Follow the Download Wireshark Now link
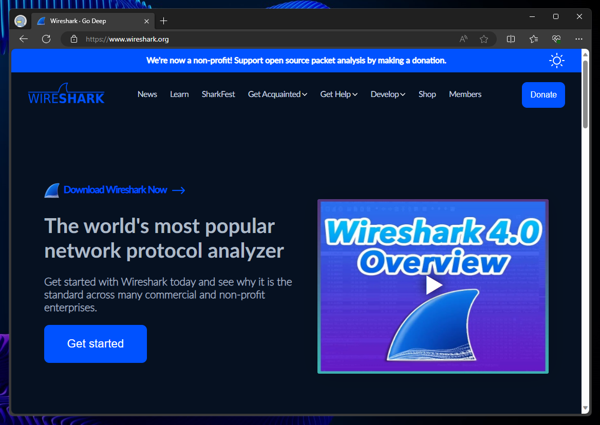 (x=115, y=190)
